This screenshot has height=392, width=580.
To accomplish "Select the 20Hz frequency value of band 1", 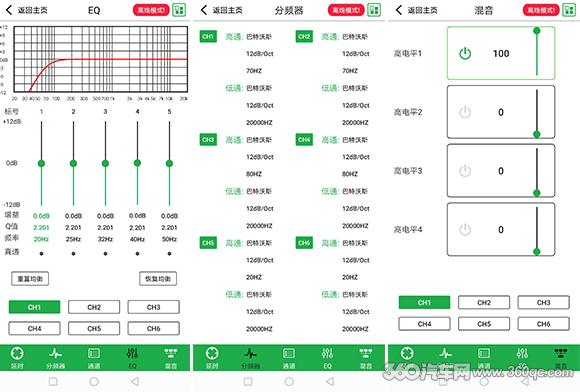I will click(41, 239).
